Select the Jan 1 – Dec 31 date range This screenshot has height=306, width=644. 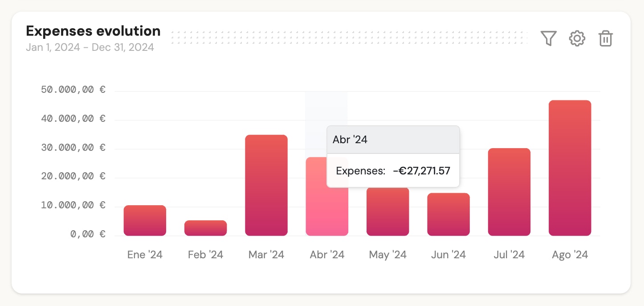pyautogui.click(x=90, y=47)
